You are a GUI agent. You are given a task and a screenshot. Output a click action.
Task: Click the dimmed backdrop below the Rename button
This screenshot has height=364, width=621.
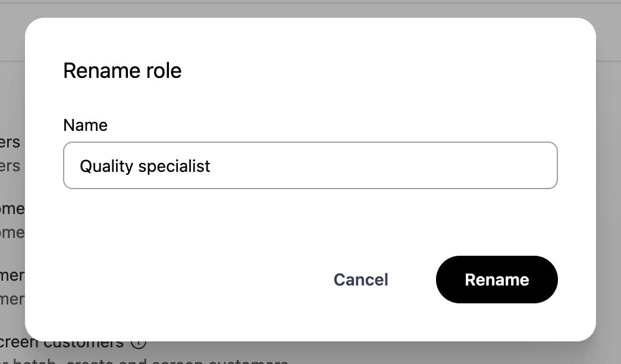[x=497, y=353]
